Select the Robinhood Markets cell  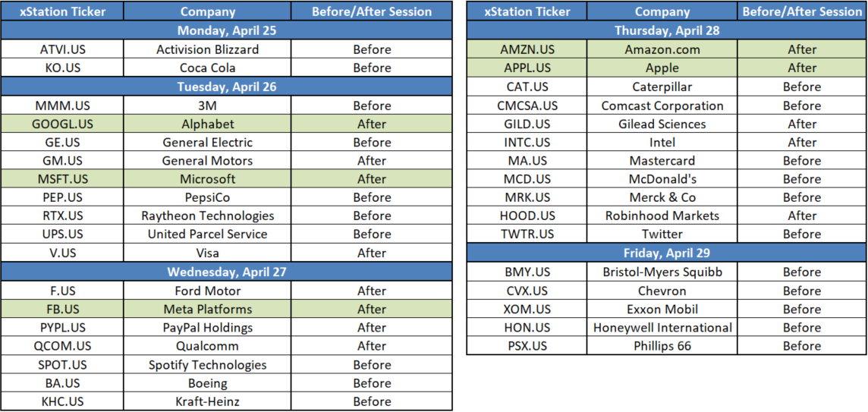[x=662, y=216]
